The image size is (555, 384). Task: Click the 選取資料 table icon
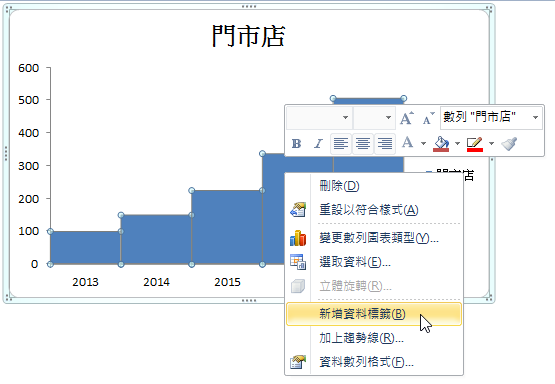[298, 262]
